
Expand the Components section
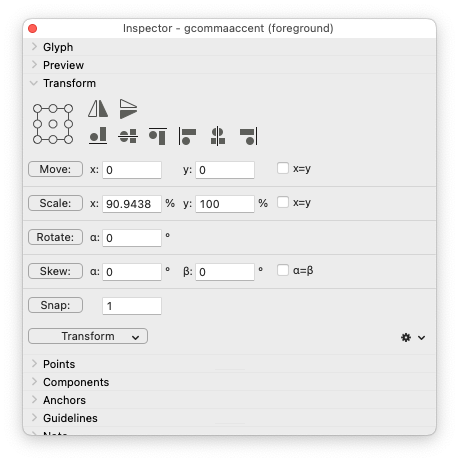(34, 382)
